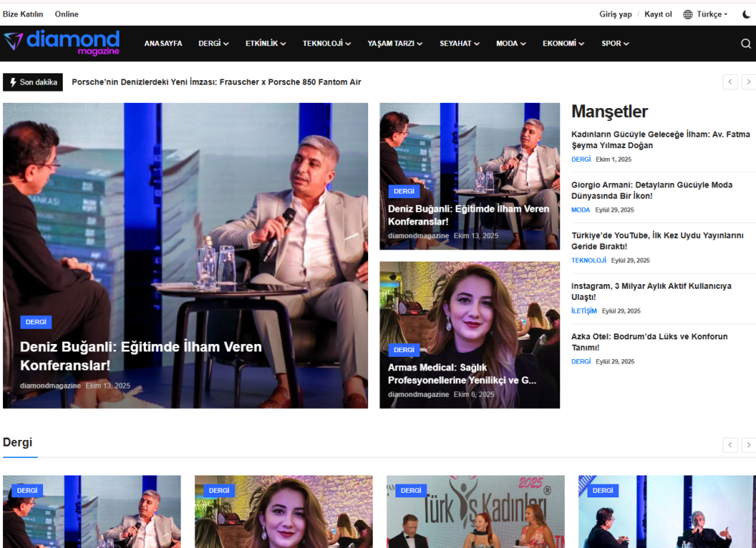This screenshot has width=756, height=548.
Task: Select ANASAYFA in the navigation bar
Action: (x=163, y=43)
